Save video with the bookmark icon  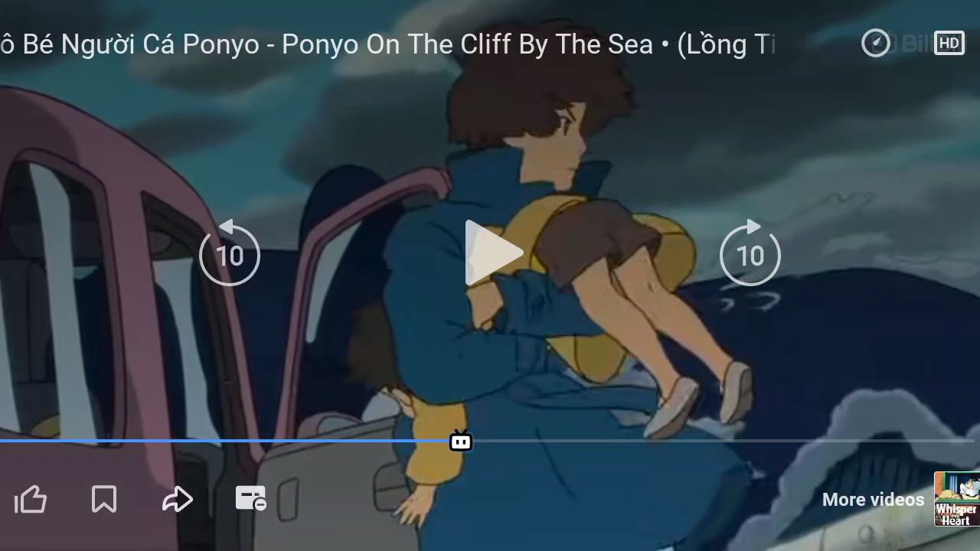(x=104, y=500)
